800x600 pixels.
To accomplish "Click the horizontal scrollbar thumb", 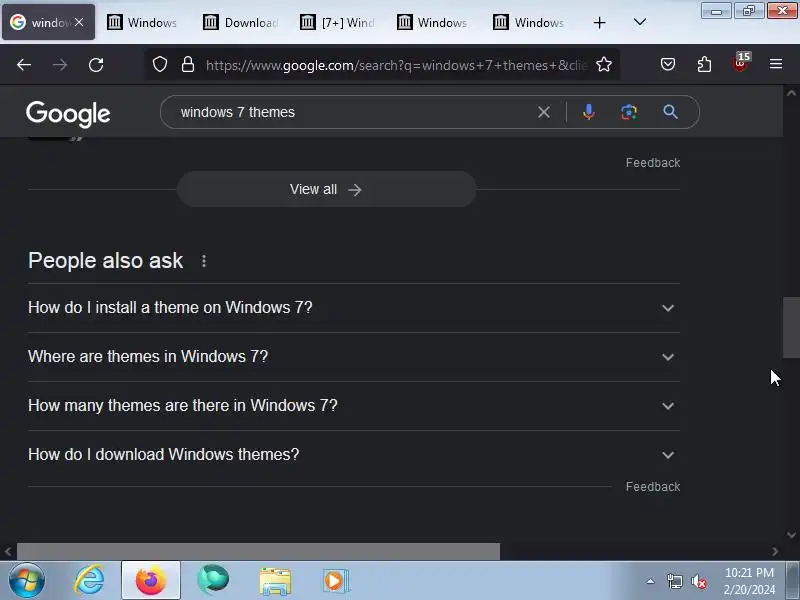I will pyautogui.click(x=258, y=552).
